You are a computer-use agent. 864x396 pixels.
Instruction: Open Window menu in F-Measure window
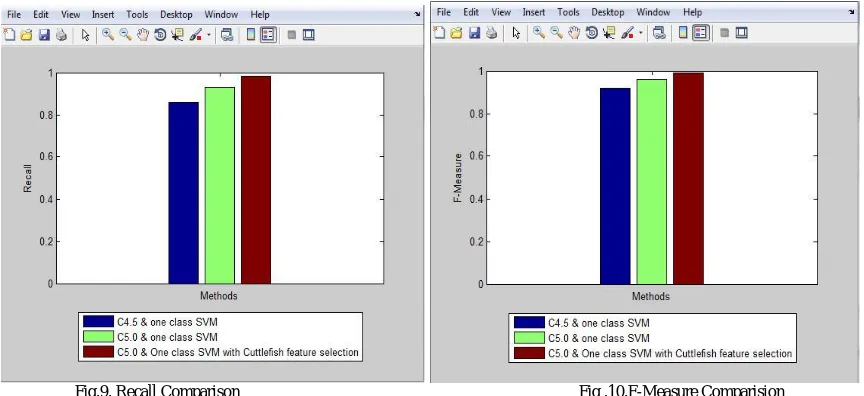654,12
